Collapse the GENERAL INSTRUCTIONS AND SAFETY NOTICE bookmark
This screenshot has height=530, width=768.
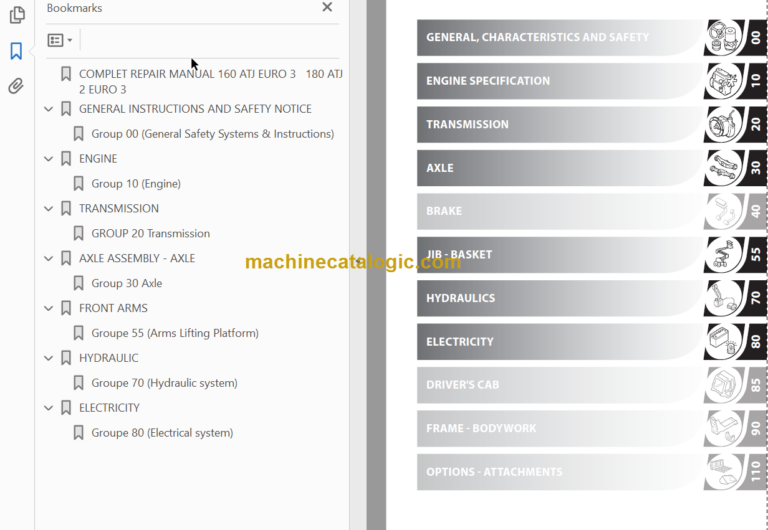[x=48, y=109]
